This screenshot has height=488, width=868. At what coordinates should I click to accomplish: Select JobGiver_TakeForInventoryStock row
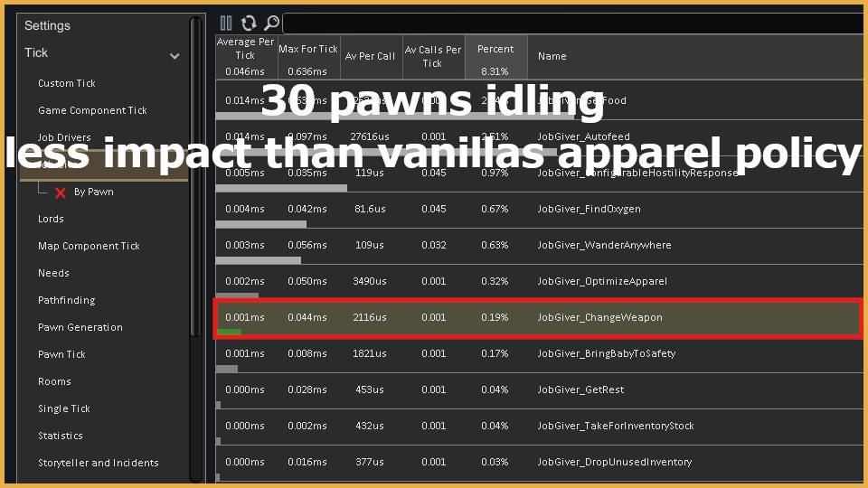tap(539, 426)
